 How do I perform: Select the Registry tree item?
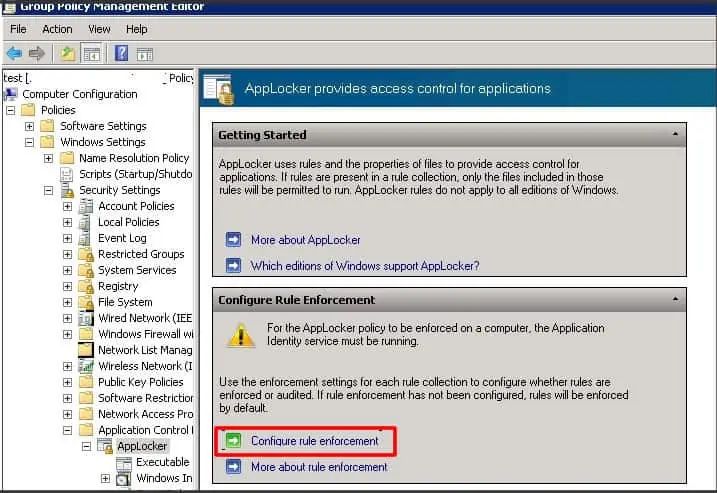coord(118,286)
